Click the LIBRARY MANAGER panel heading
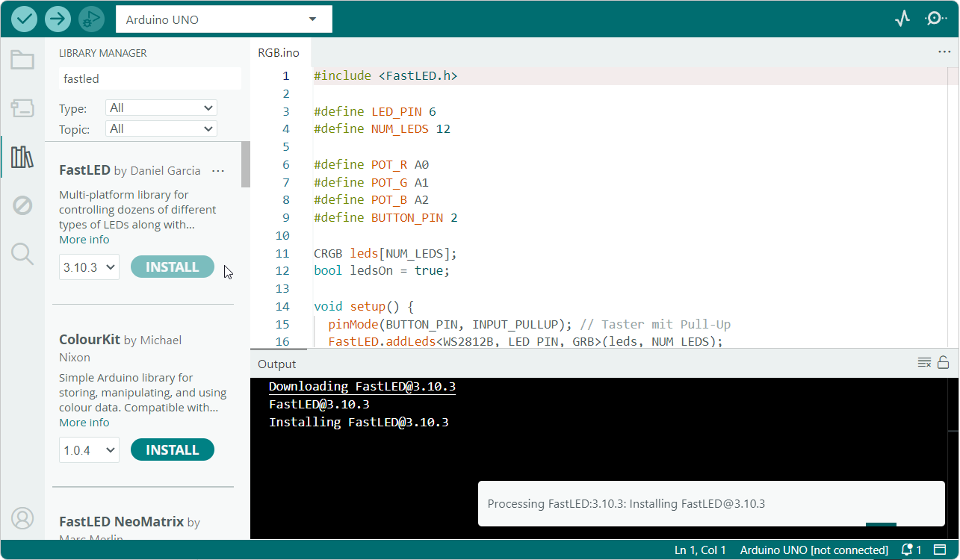Viewport: 960px width, 560px height. point(103,53)
